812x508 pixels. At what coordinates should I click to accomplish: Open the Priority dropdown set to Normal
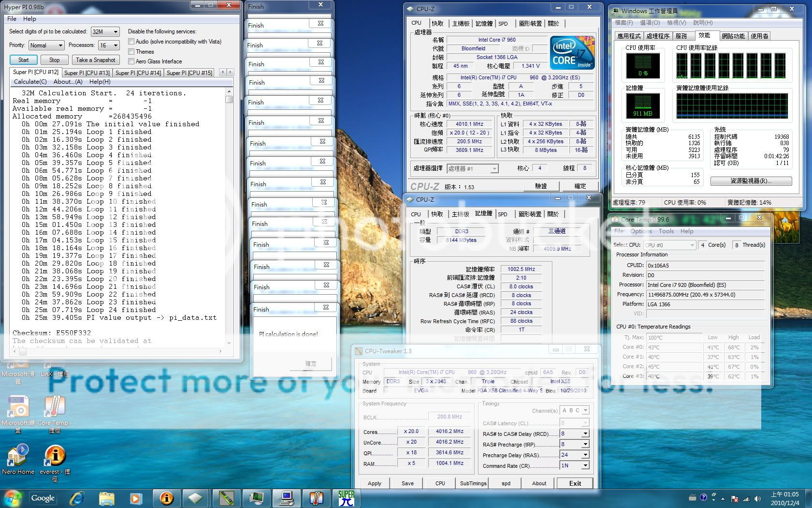(x=46, y=45)
